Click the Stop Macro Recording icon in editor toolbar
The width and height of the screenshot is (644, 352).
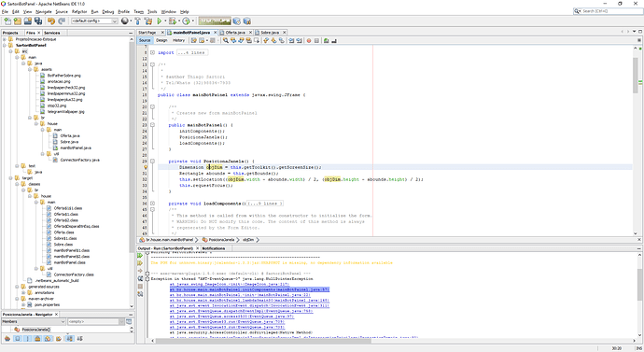coord(316,40)
